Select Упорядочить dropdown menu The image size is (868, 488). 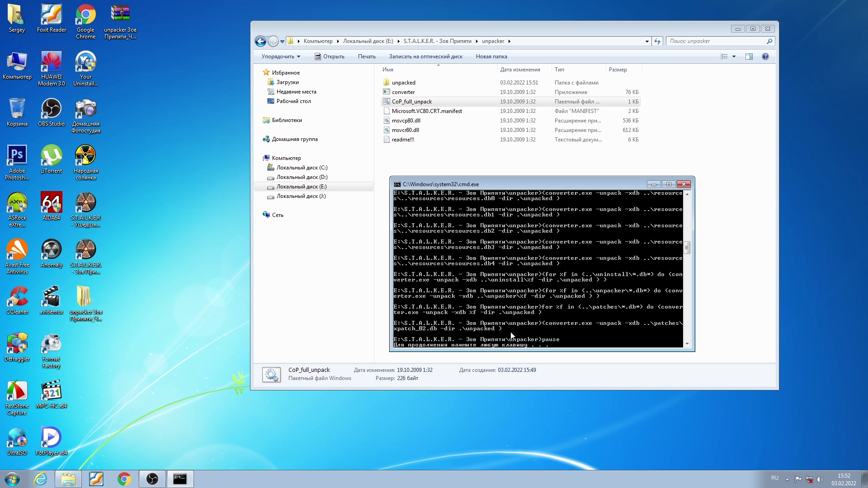click(280, 56)
